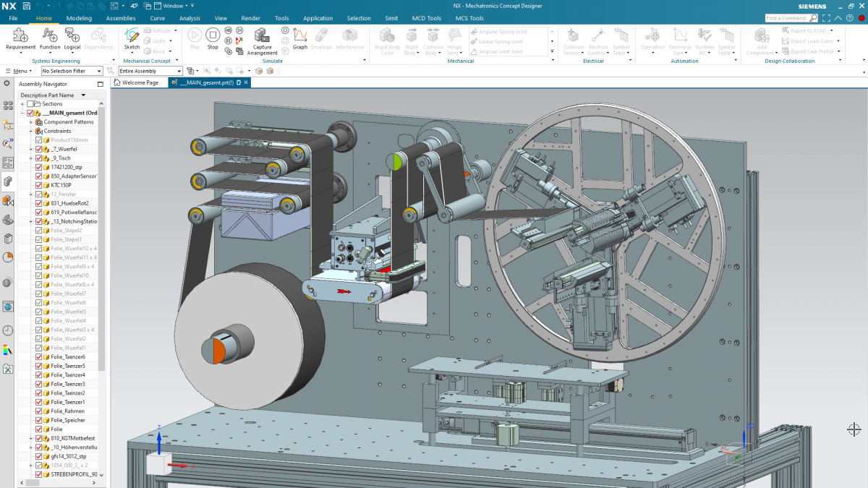Screen dimensions: 868x488
Task: Click Export Cam Profile
Action: (x=811, y=51)
